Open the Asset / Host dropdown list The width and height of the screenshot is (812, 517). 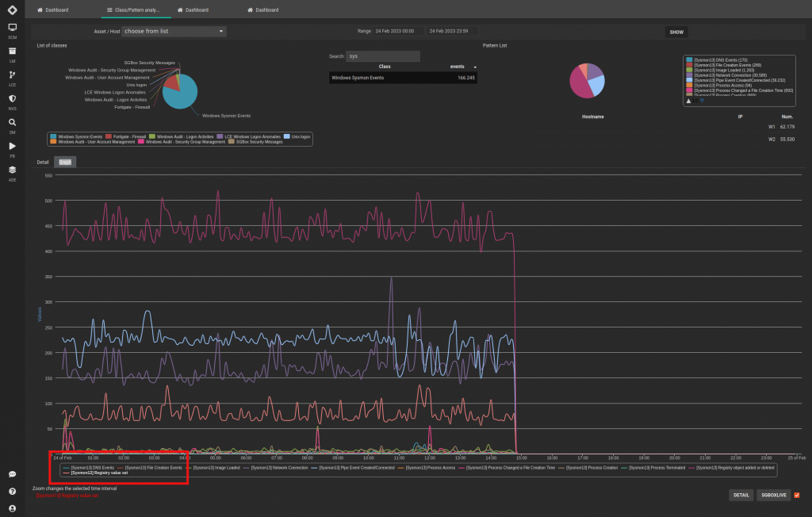click(x=174, y=31)
